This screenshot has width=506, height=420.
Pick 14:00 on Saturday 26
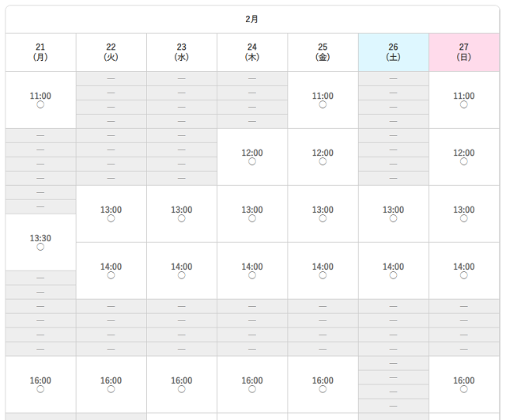pos(394,271)
